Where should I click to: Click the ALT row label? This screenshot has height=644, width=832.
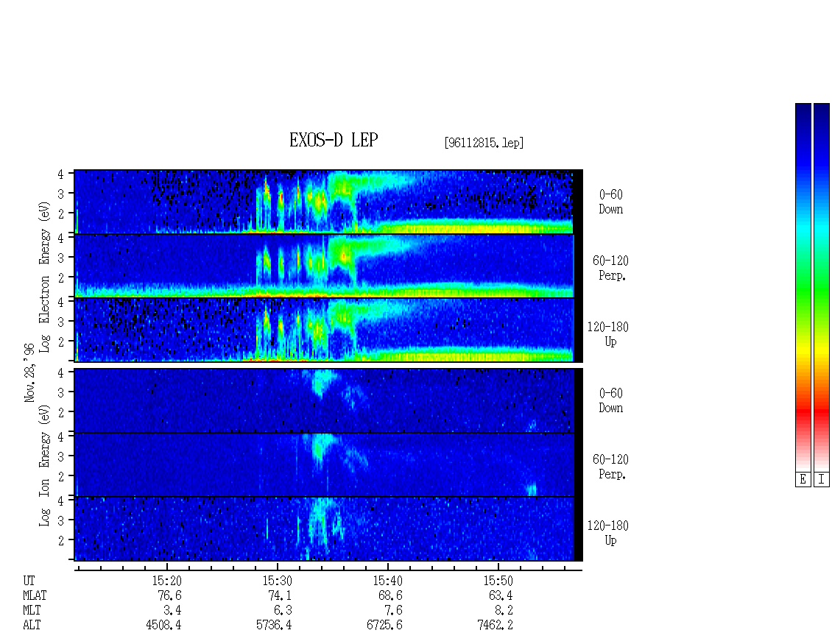point(32,625)
